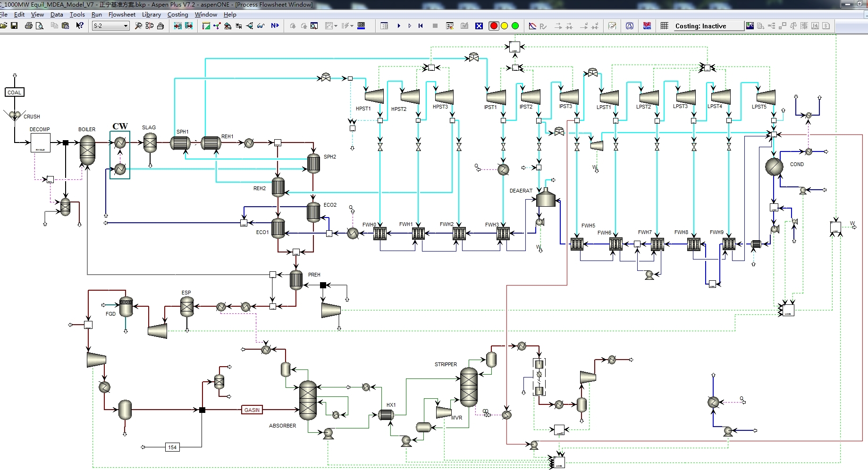Start the simulation run with the play icon
Viewport: 868px width, 470px height.
[x=399, y=26]
